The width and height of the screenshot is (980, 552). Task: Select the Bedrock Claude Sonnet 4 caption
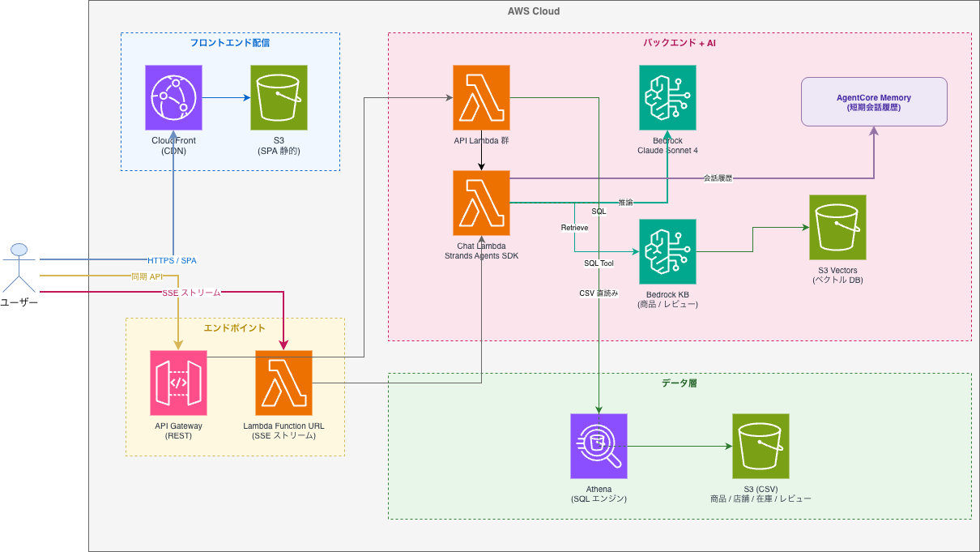point(668,146)
